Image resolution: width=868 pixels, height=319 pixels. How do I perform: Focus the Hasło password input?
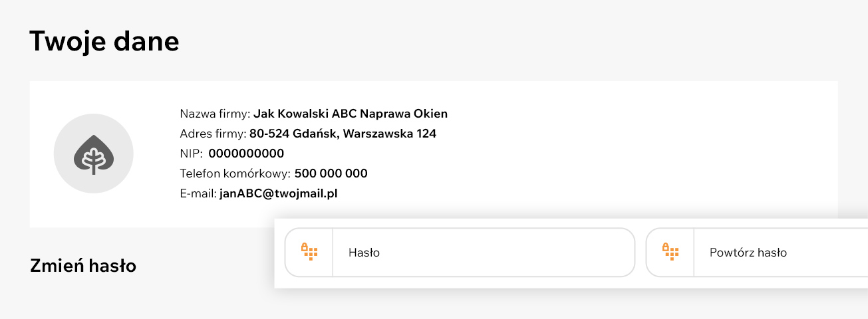tap(460, 253)
